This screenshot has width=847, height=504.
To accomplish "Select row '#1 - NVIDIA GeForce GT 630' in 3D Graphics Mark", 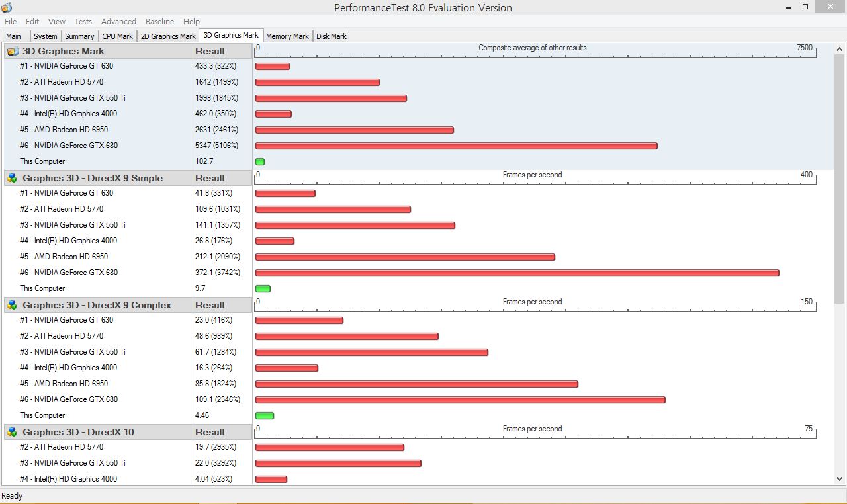I will point(66,66).
